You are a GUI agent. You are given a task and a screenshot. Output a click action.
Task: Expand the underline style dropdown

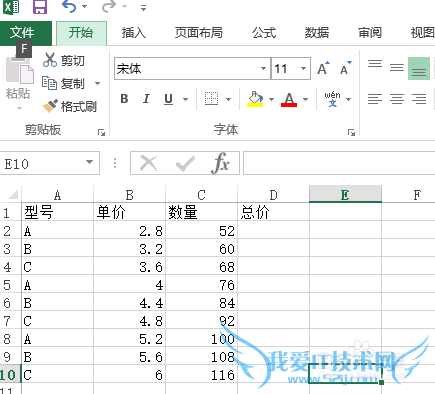pyautogui.click(x=185, y=99)
